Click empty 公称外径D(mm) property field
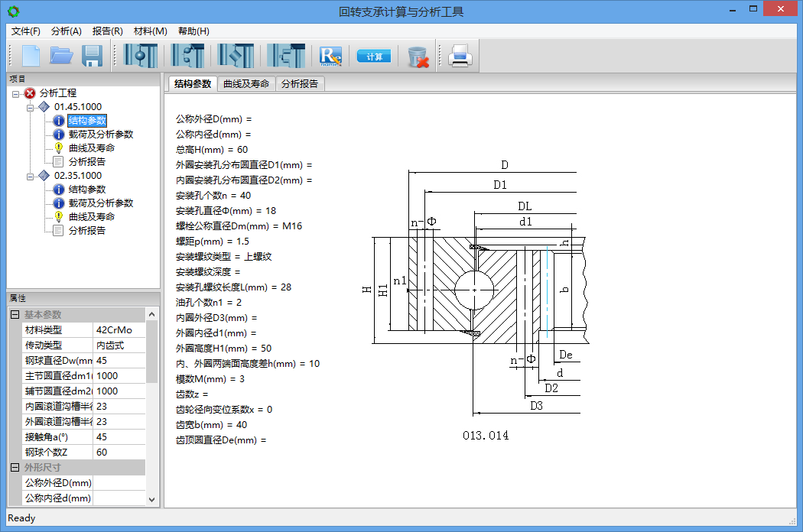The image size is (803, 532). pos(119,483)
